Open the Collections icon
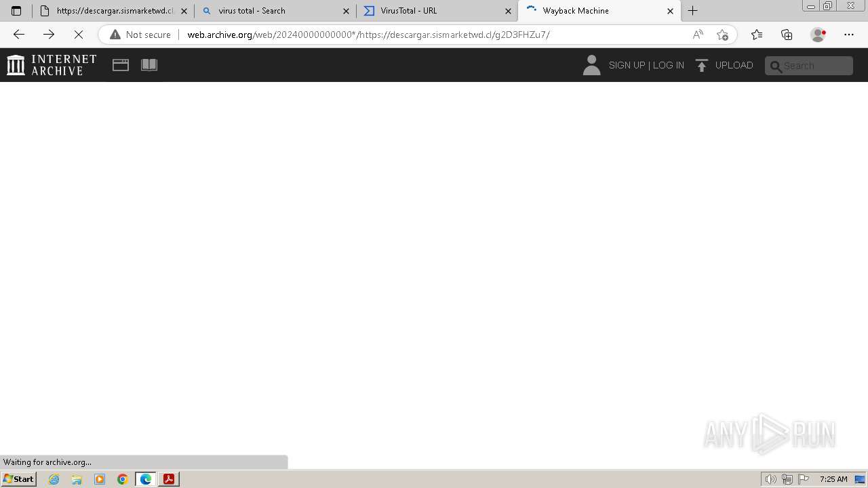The height and width of the screenshot is (488, 868). 787,35
